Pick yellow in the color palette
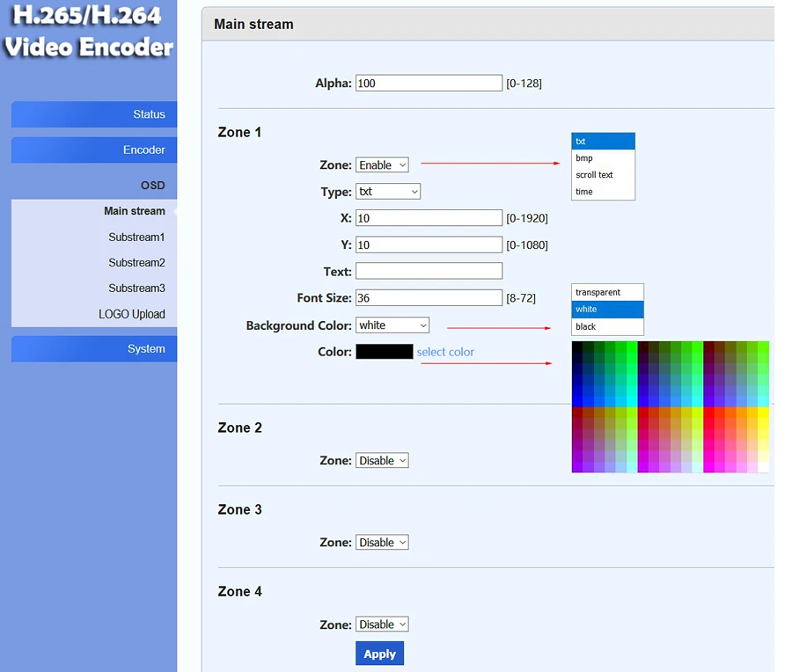Image resolution: width=792 pixels, height=672 pixels. [764, 412]
